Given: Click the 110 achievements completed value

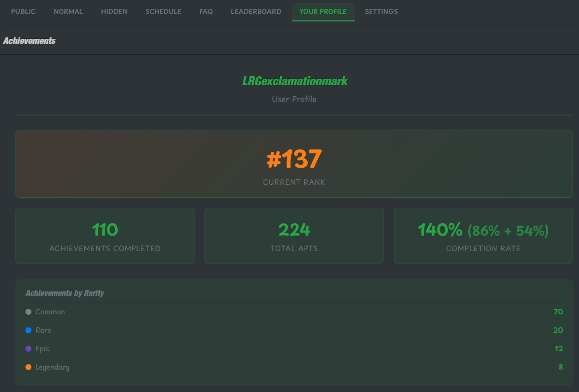Looking at the screenshot, I should pos(105,230).
